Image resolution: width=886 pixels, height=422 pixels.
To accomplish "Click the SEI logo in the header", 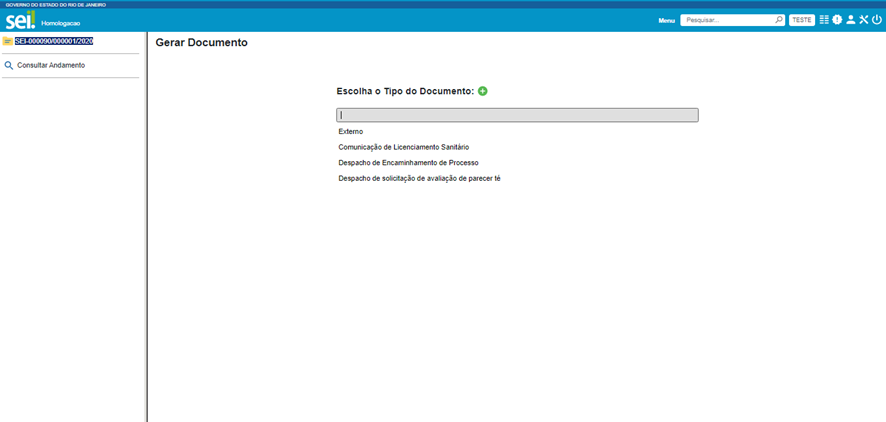I will click(21, 20).
